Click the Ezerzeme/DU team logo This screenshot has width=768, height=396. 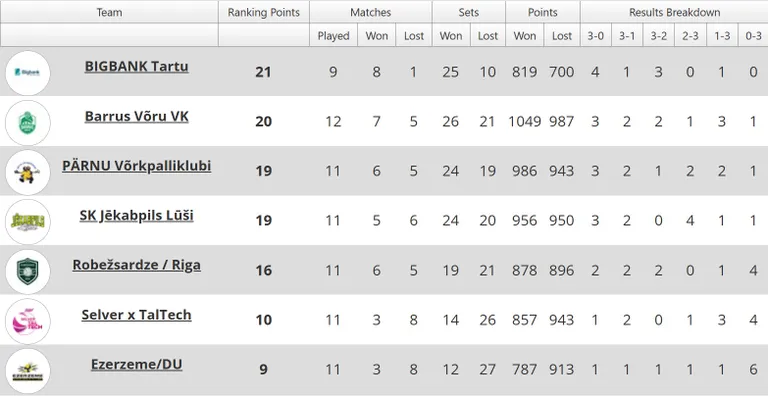pyautogui.click(x=27, y=371)
